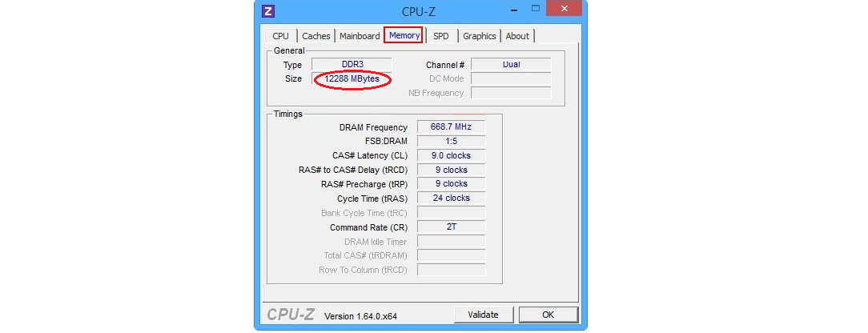The width and height of the screenshot is (868, 333).
Task: Click the highlighted Memory tab
Action: click(x=404, y=36)
